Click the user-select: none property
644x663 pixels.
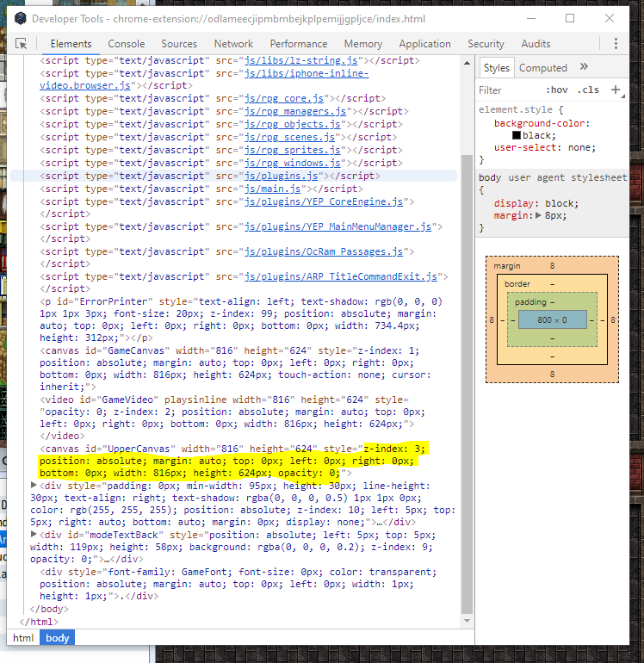point(545,147)
